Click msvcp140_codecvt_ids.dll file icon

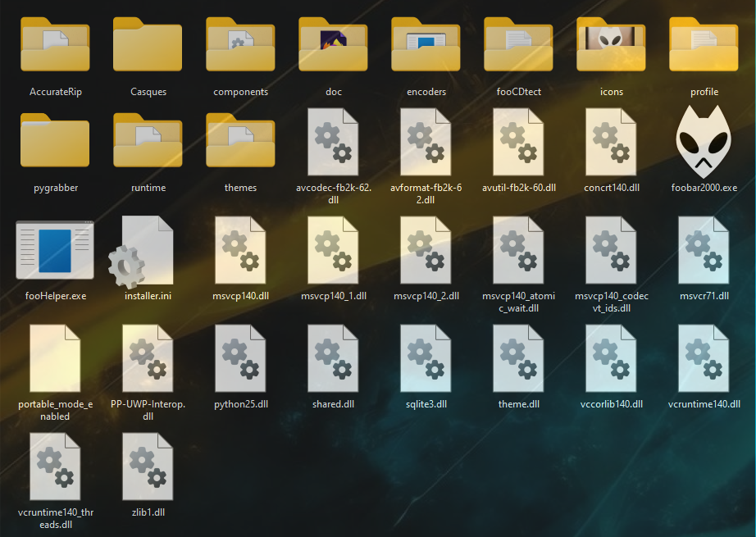coord(611,250)
